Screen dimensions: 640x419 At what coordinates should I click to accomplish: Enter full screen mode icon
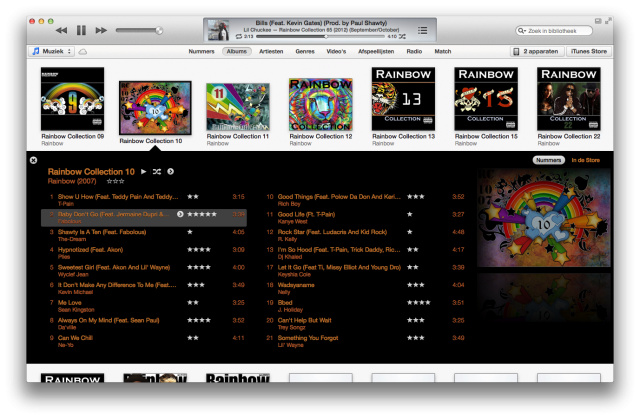click(x=608, y=21)
